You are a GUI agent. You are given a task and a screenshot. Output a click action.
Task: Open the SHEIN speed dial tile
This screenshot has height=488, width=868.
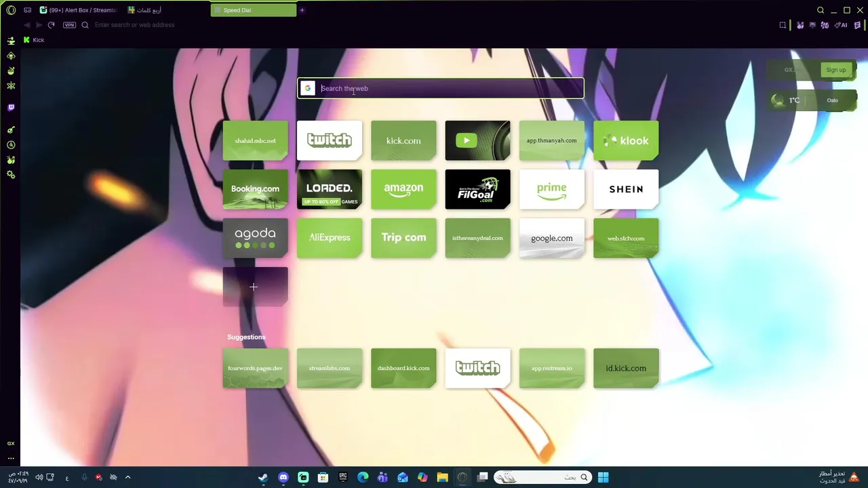pyautogui.click(x=626, y=189)
